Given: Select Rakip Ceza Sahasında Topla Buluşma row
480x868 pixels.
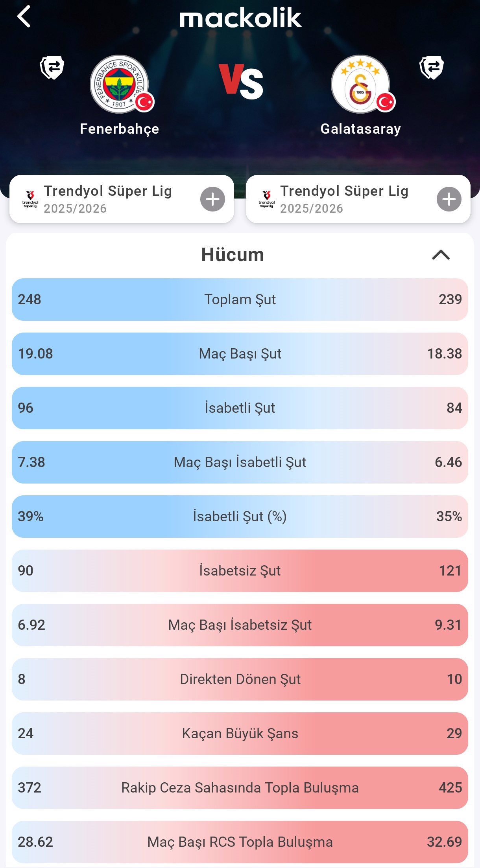Looking at the screenshot, I should [x=240, y=788].
